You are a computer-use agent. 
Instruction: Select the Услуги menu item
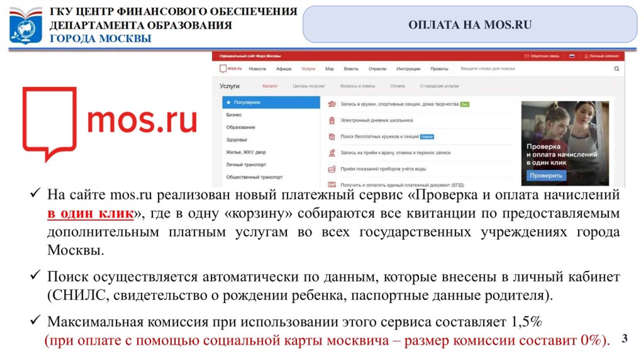tap(308, 69)
